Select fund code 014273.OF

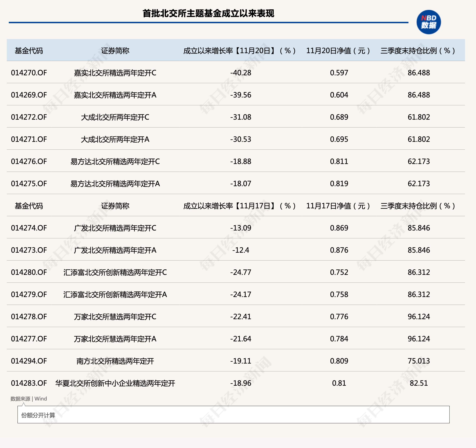(29, 250)
